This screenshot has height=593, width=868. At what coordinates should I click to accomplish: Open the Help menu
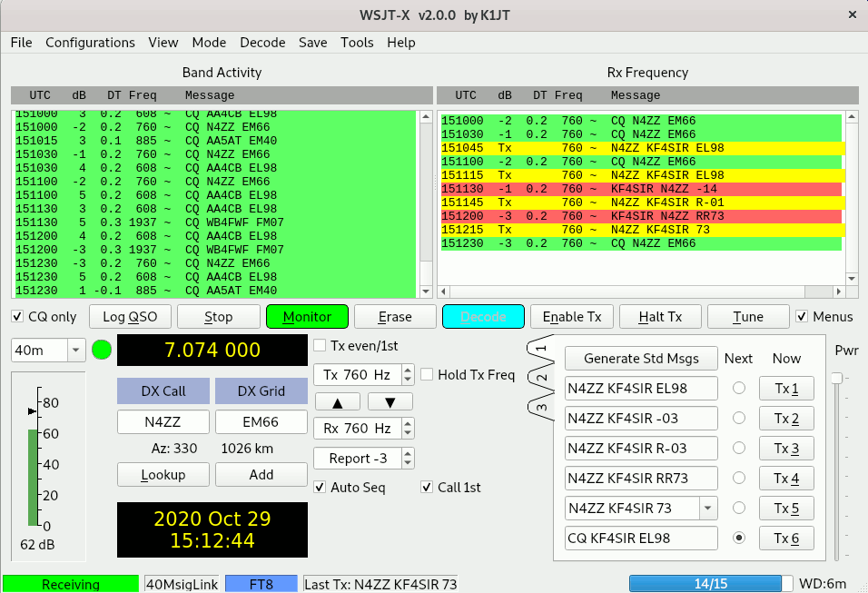401,43
